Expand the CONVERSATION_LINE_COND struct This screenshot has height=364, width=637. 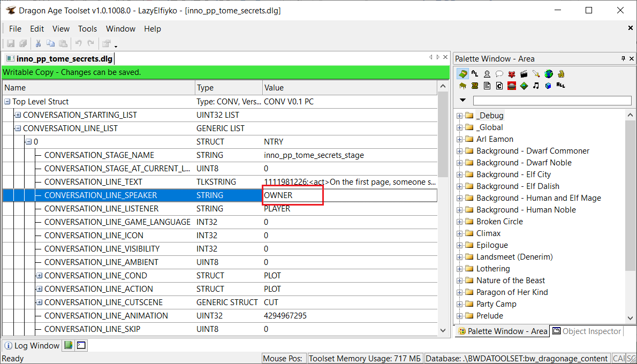pos(39,276)
